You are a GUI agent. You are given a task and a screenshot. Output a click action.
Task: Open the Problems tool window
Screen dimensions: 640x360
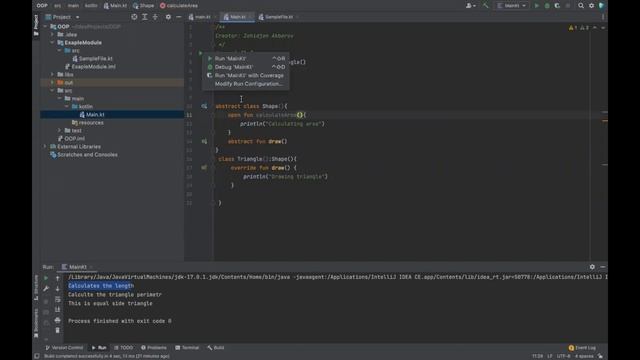[154, 348]
